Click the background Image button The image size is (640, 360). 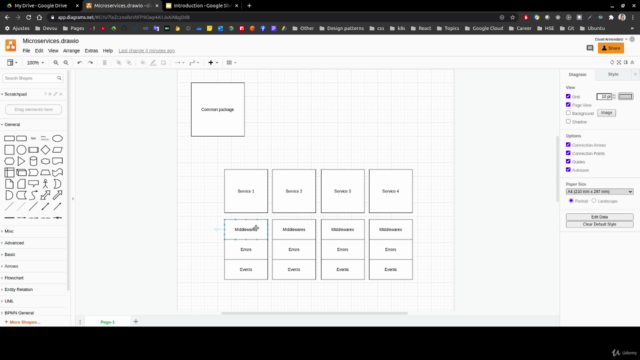tap(607, 113)
